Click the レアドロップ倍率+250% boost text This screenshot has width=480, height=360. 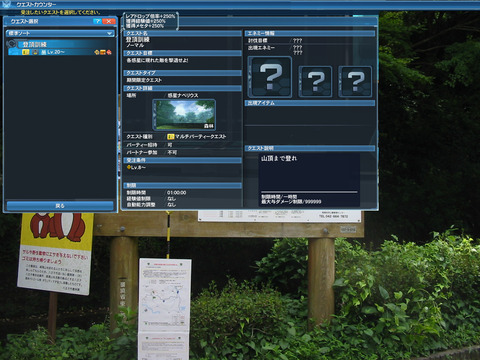point(150,16)
